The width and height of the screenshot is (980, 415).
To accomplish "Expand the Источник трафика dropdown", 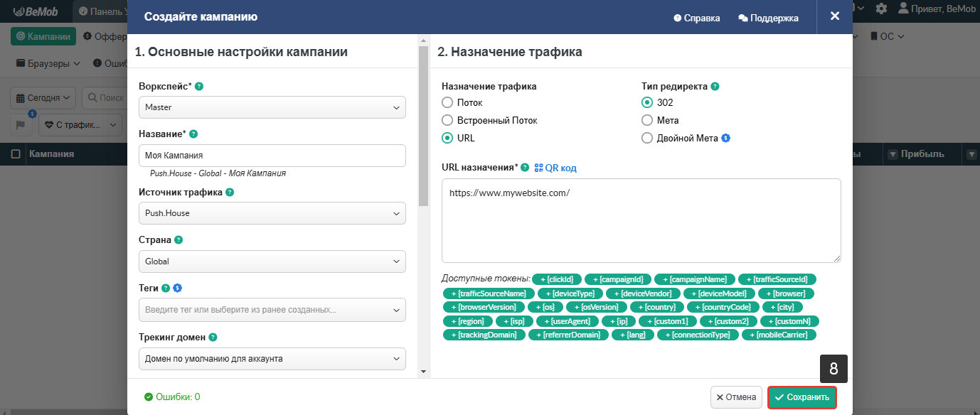I will point(272,213).
